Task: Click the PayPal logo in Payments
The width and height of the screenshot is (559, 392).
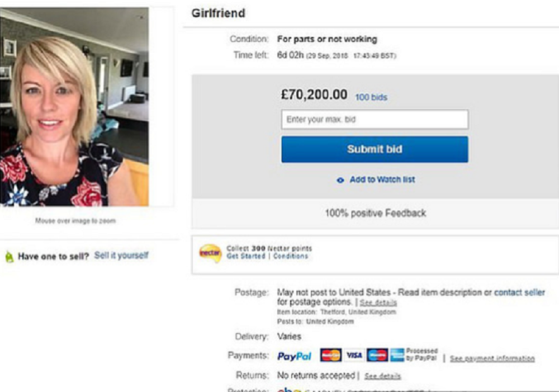Action: click(x=295, y=356)
